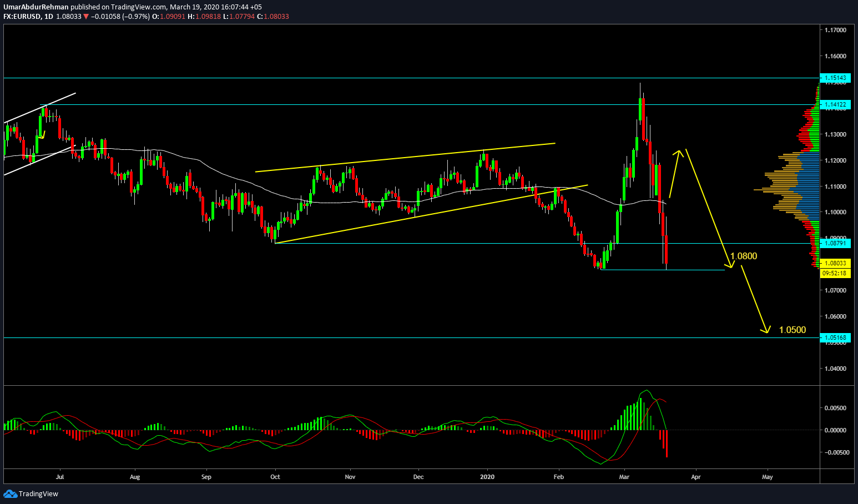This screenshot has height=504, width=858.
Task: Click the 1.17000 price axis tick
Action: tap(835, 30)
